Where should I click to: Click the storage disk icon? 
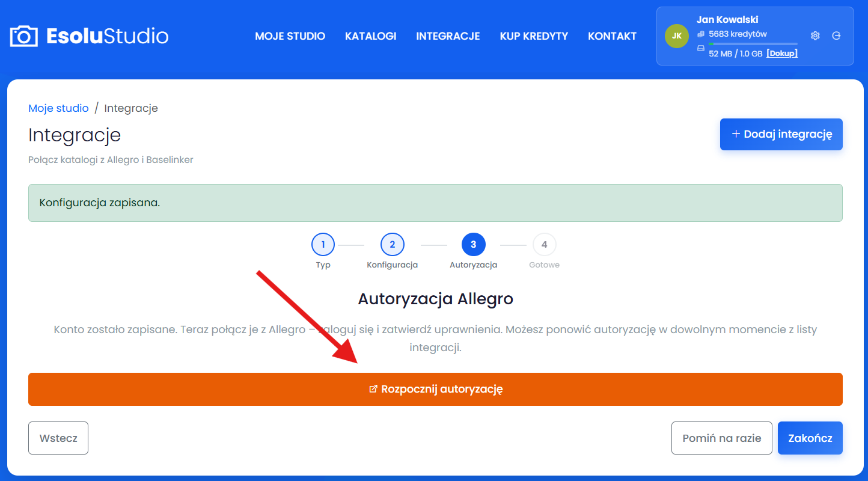pos(701,48)
